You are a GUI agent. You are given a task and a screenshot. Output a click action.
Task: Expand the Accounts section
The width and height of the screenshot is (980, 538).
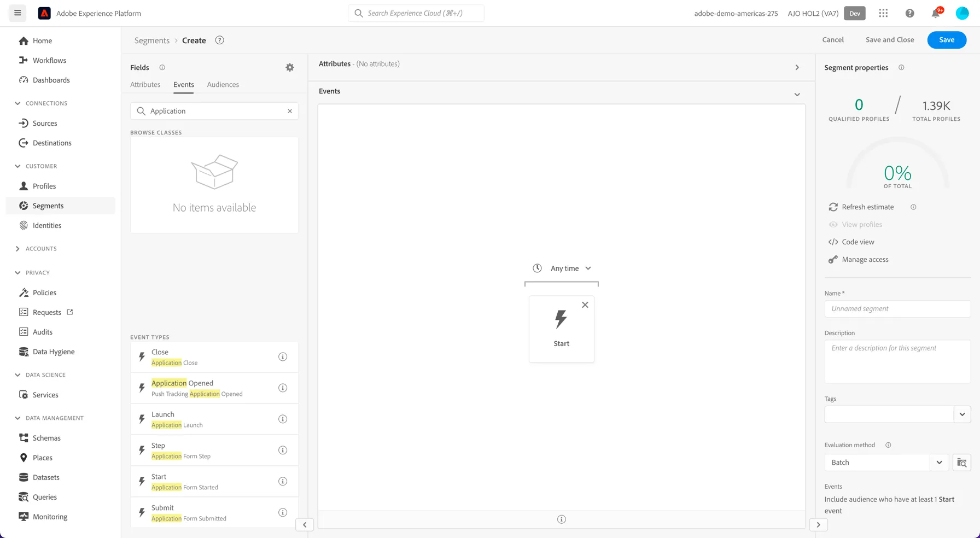(x=17, y=249)
